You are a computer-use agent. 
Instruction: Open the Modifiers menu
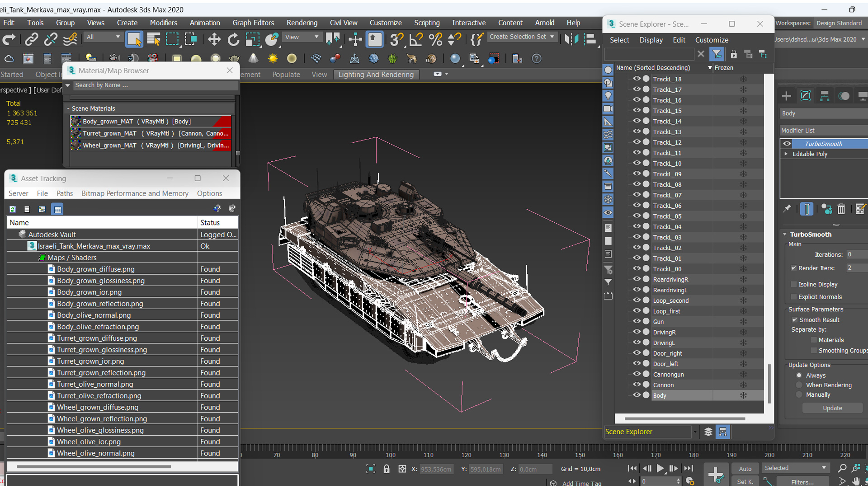pos(164,23)
